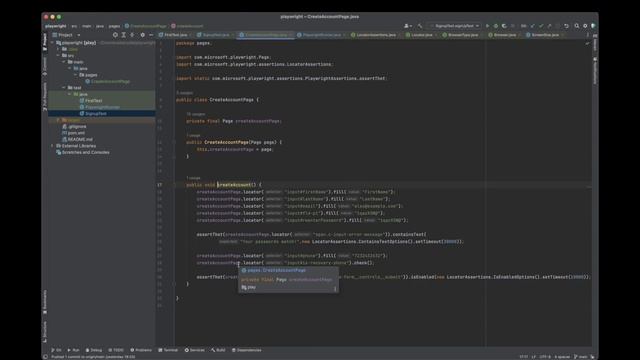Open recent editor tabs more-options icon
The height and width of the screenshot is (360, 640).
tap(588, 35)
